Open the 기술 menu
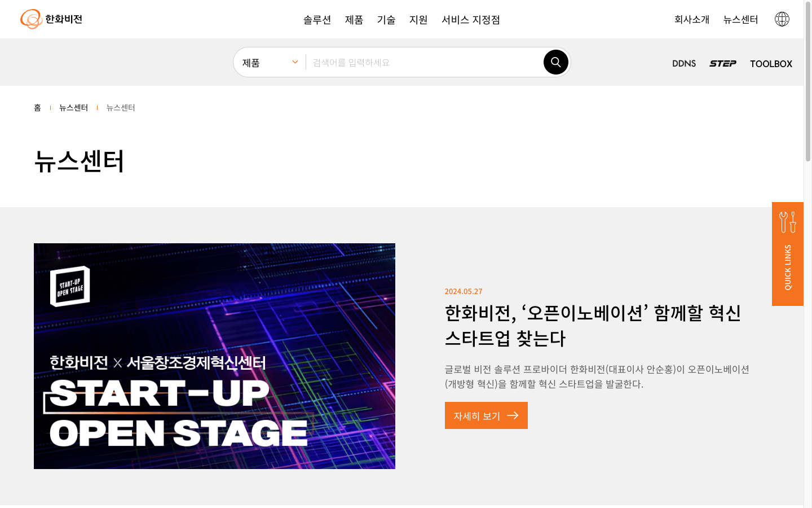Screen dimensions: 812x508 click(x=386, y=20)
